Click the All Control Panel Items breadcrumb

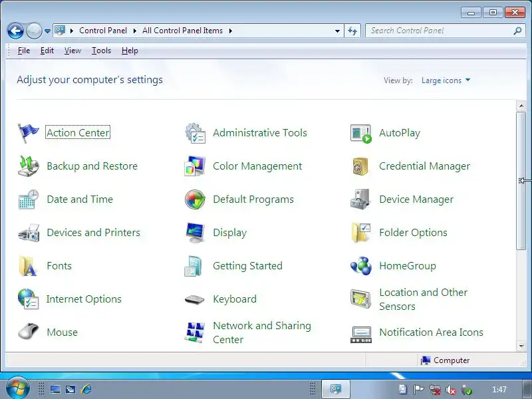pos(182,31)
